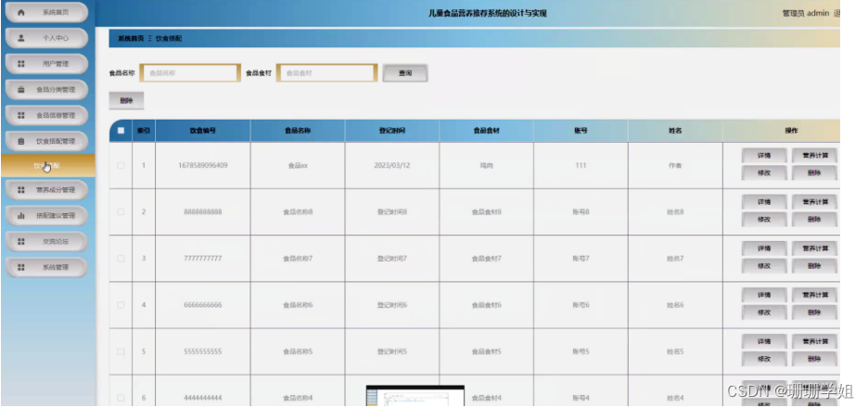Click 营养计算 for the 食品名称8 row
Viewport: 868px width, 408px height.
(x=814, y=202)
